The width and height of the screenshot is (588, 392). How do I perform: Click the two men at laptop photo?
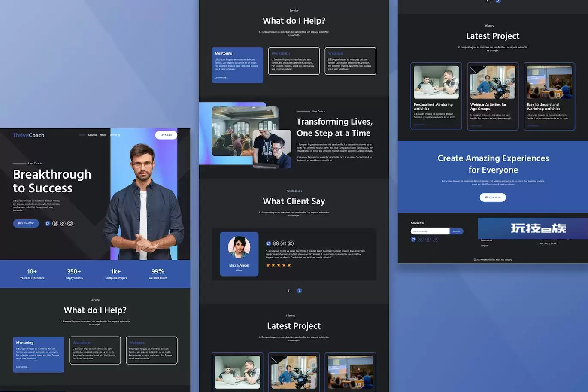[x=272, y=149]
